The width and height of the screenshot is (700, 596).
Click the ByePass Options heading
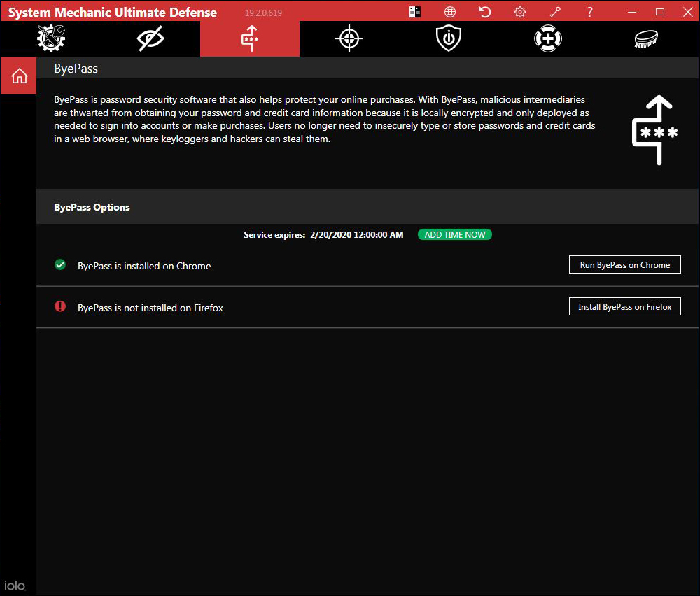coord(92,207)
